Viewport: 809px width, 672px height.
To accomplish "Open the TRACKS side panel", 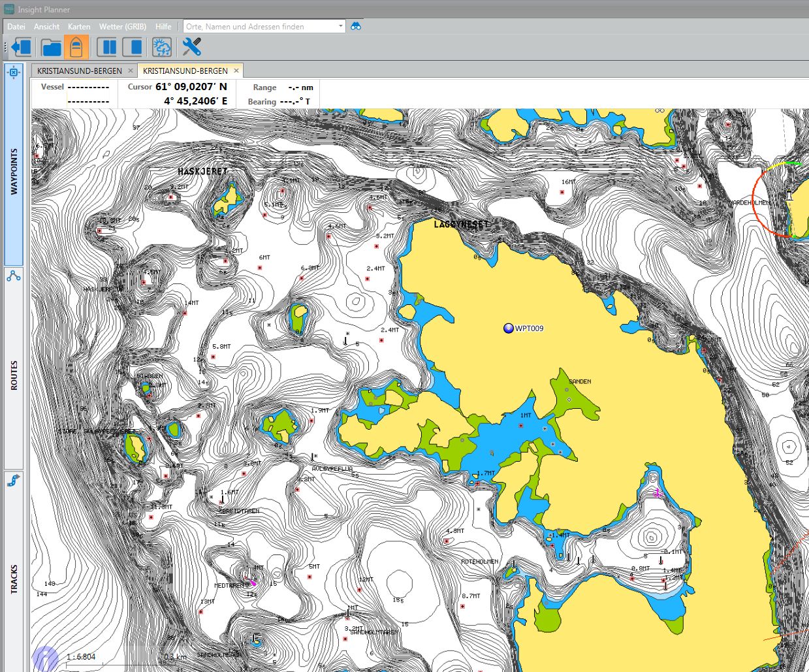I will 14,579.
